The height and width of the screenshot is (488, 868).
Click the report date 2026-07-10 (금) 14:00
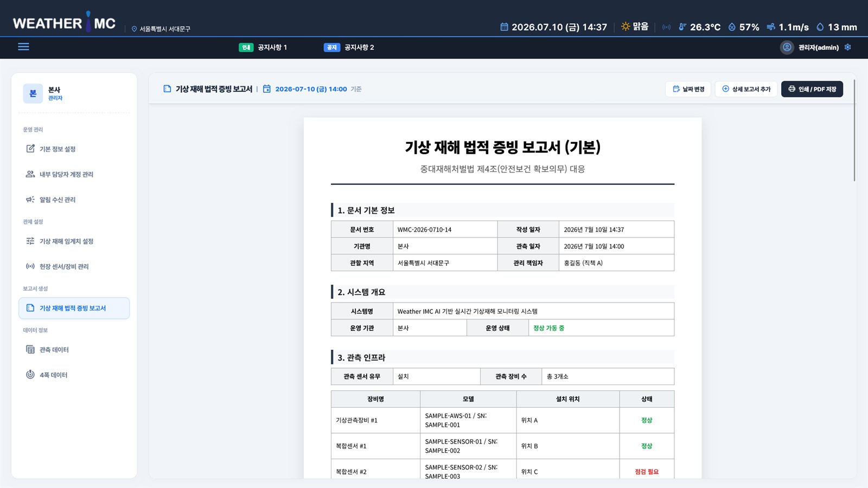(311, 89)
